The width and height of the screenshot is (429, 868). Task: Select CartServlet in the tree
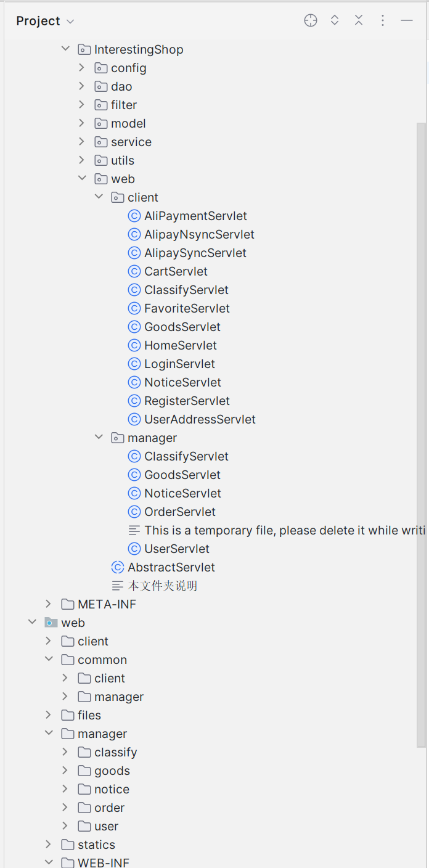(x=176, y=271)
